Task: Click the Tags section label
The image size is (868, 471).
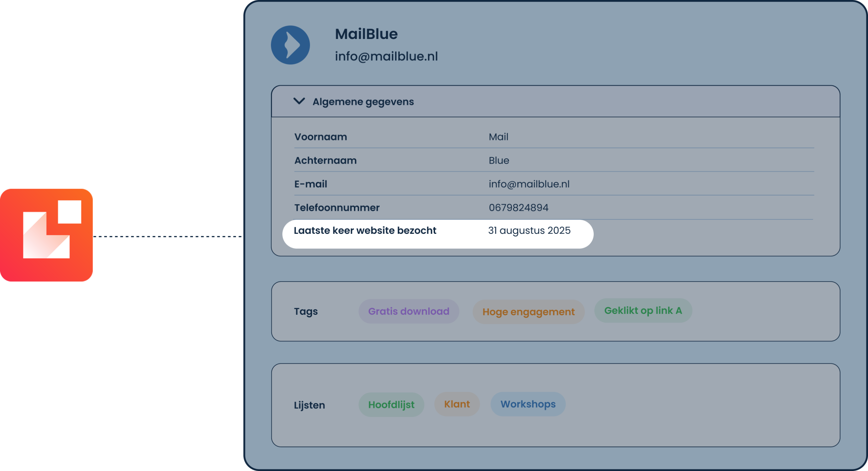Action: pos(305,311)
